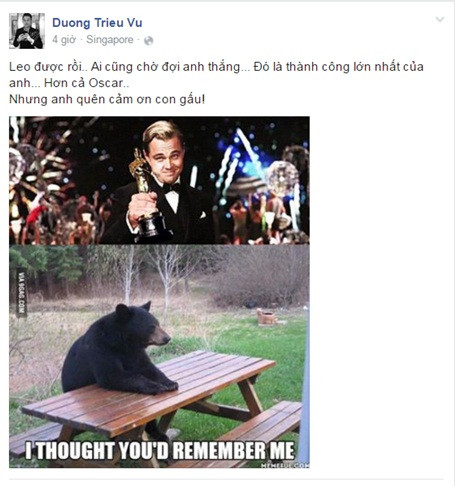
Task: Open Duong Trieu Vu profile picture
Action: (27, 31)
